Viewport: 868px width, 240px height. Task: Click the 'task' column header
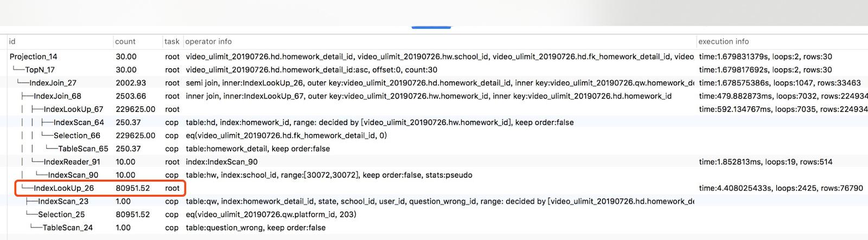[171, 42]
